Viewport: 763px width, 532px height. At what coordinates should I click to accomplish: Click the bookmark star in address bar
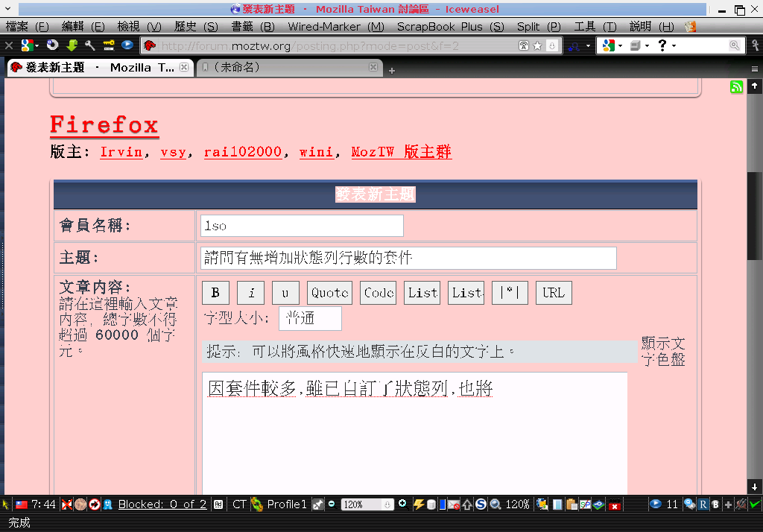(537, 45)
